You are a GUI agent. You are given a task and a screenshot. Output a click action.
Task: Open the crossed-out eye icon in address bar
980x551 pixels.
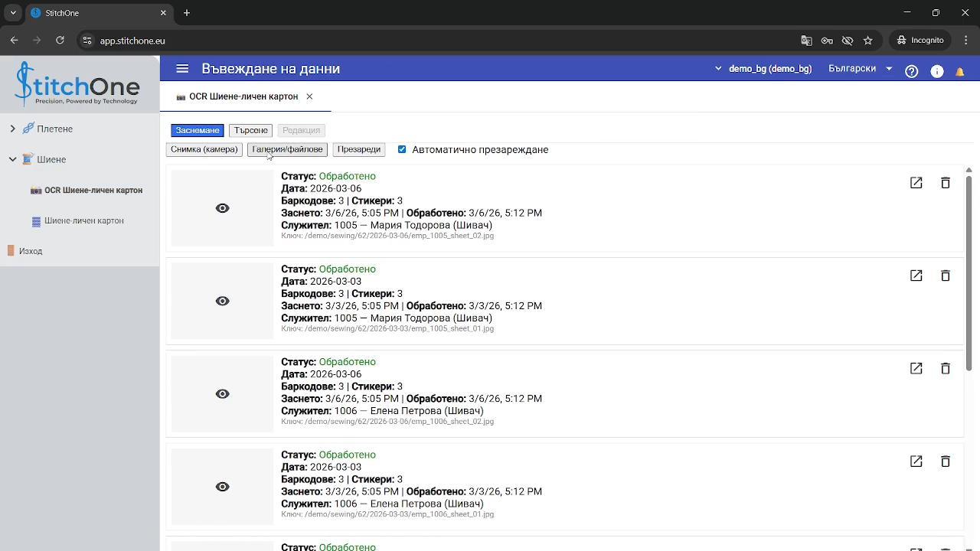(x=848, y=41)
